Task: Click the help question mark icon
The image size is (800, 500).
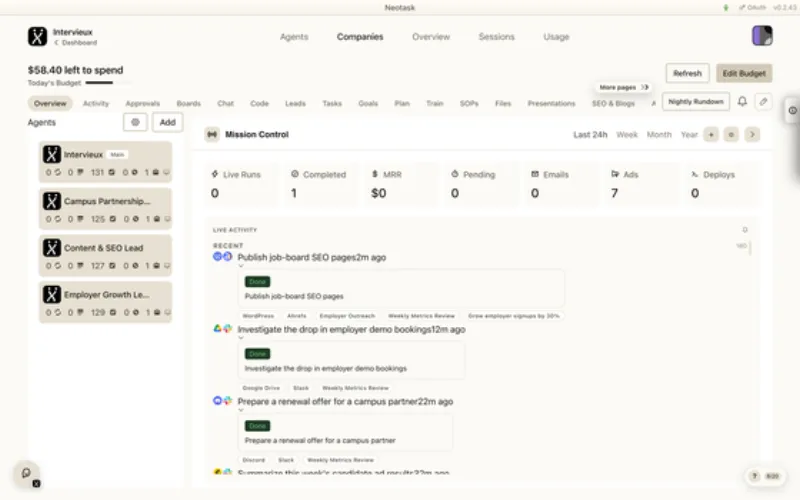Action: coord(754,476)
